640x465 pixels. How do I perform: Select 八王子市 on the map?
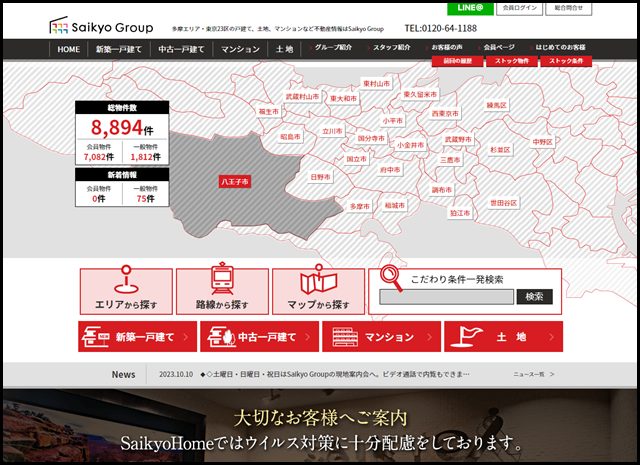[235, 182]
